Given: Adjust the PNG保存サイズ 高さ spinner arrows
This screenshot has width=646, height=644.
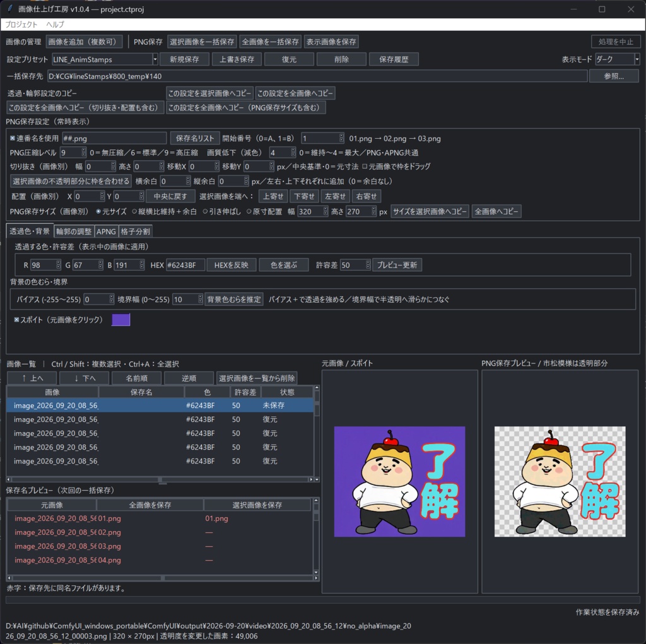Looking at the screenshot, I should click(x=373, y=211).
